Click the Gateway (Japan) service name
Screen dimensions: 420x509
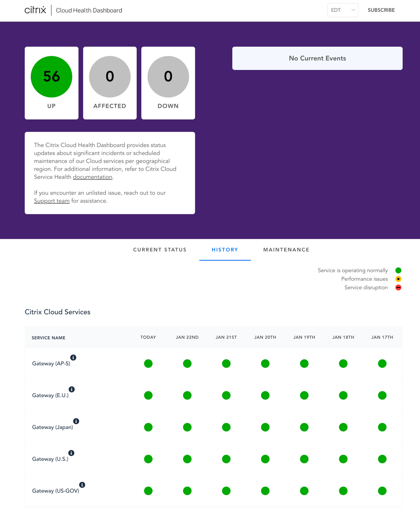coord(52,427)
